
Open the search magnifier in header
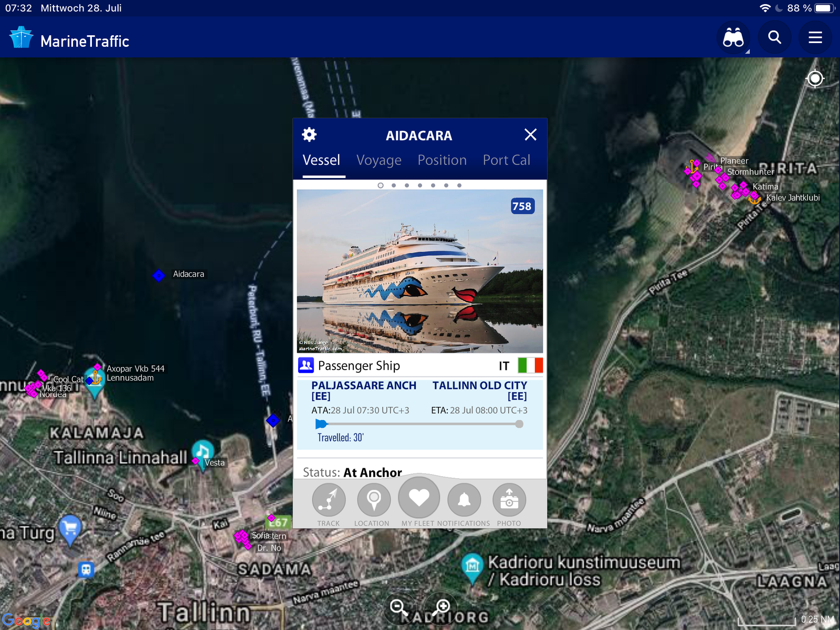point(774,38)
